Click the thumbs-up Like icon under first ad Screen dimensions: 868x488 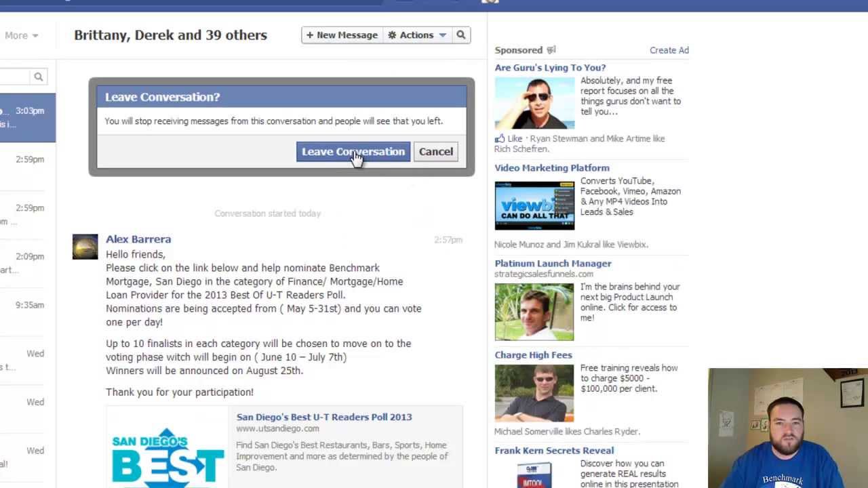click(500, 139)
